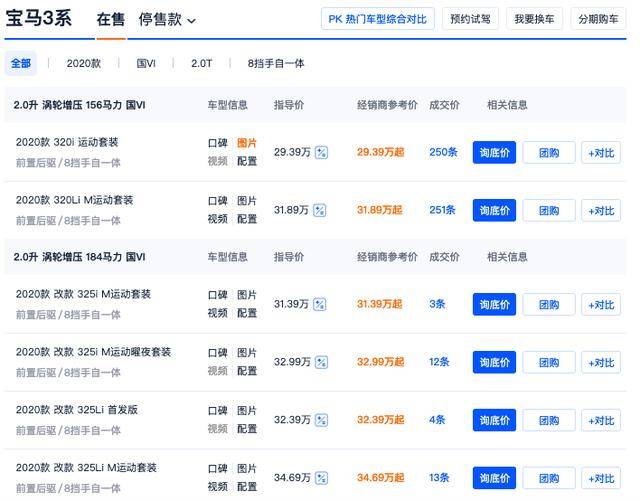Select the 全部 filter tab

click(21, 63)
